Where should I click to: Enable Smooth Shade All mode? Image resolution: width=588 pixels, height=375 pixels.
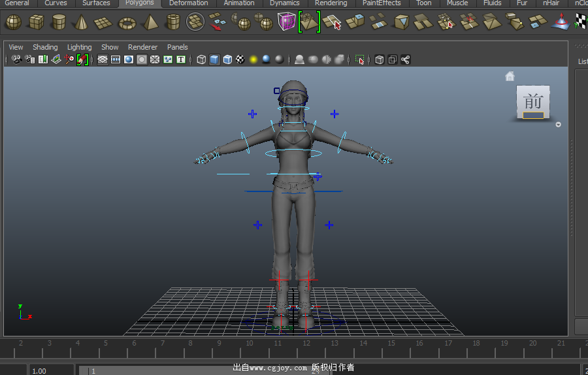(214, 59)
